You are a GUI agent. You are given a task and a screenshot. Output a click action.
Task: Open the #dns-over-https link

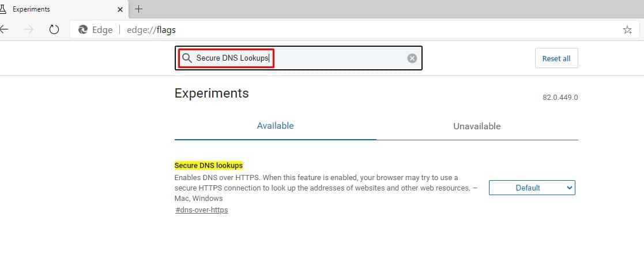(201, 210)
